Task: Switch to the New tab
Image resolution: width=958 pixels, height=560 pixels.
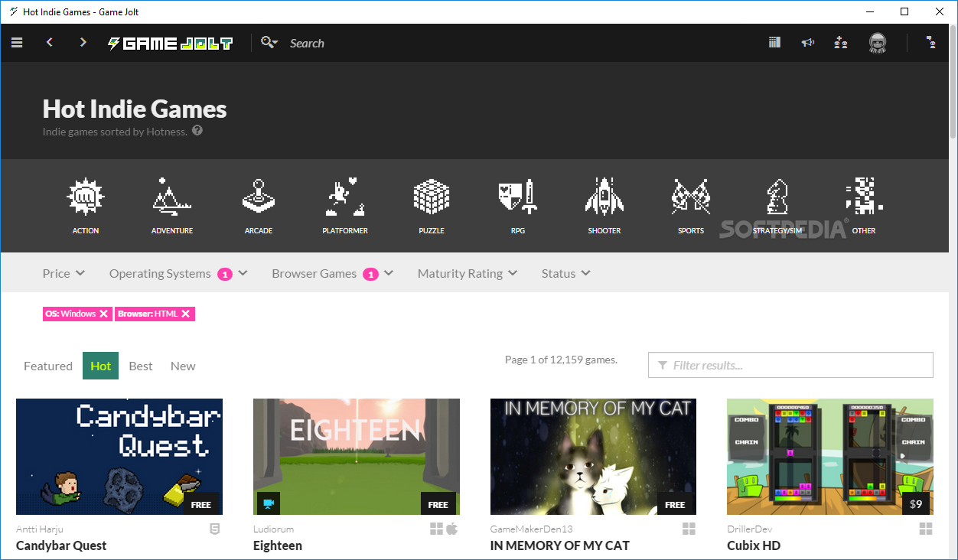Action: [183, 366]
